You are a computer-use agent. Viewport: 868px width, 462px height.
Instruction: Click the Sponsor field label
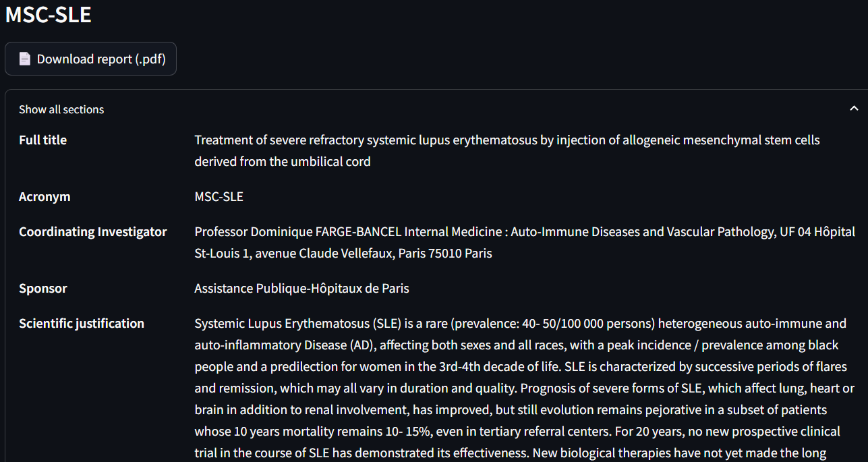[x=42, y=288]
